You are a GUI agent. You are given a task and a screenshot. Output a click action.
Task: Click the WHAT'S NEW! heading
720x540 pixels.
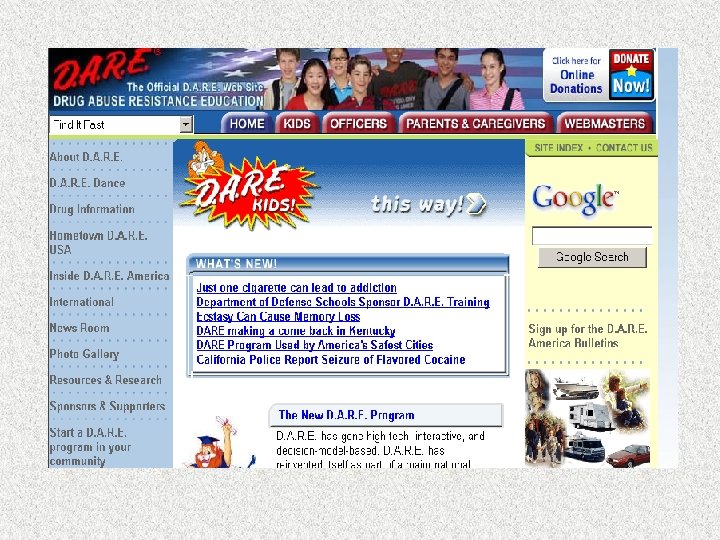[236, 264]
